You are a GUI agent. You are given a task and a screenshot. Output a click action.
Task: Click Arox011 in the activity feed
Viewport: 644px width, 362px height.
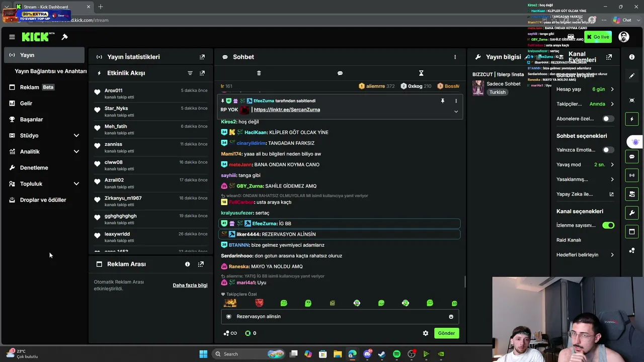point(114,90)
